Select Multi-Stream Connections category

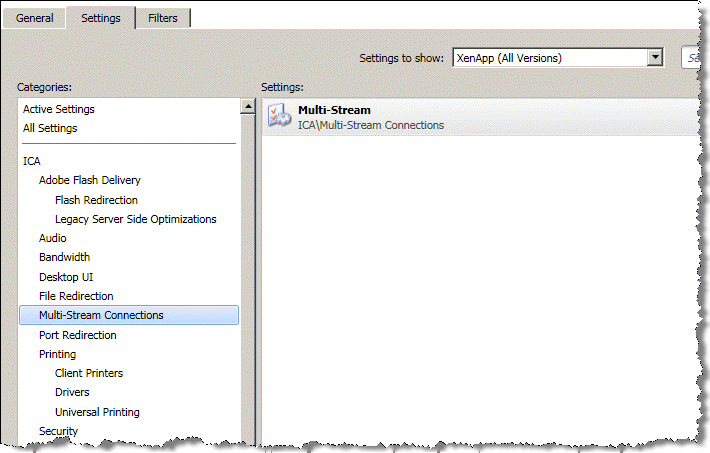tap(129, 315)
